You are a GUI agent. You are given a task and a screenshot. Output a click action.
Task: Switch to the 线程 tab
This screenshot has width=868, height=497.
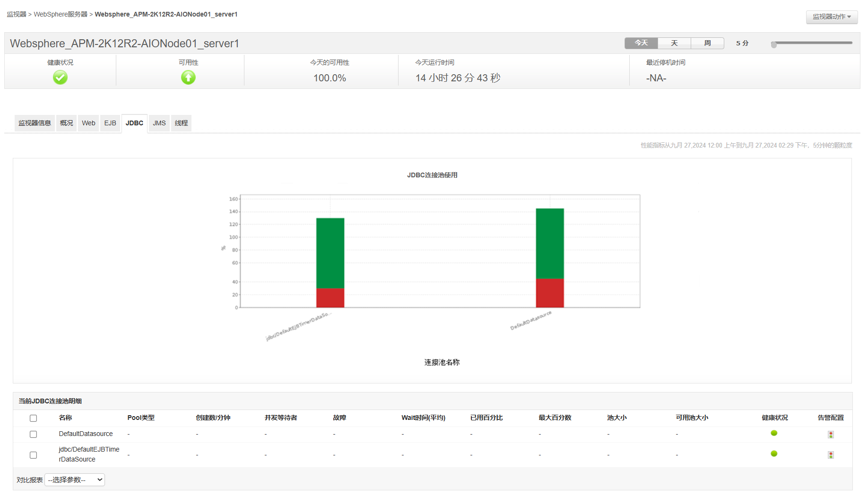tap(181, 123)
